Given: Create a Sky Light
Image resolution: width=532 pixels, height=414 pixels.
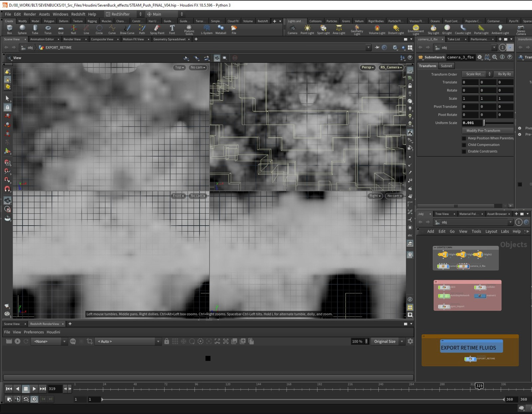Looking at the screenshot, I should 433,30.
